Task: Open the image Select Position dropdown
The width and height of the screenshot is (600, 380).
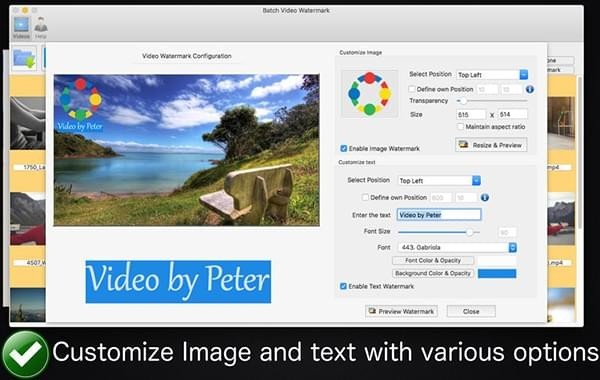Action: pyautogui.click(x=492, y=75)
